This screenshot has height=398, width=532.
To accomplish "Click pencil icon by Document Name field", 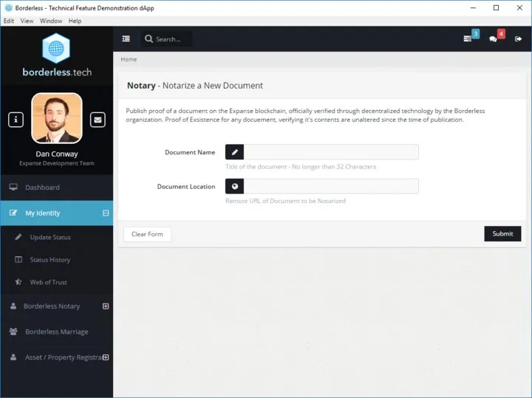I will 234,152.
